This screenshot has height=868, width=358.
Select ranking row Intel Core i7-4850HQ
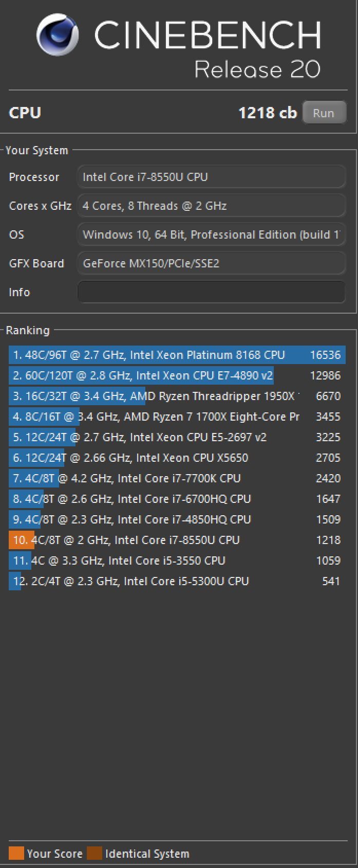point(177,519)
